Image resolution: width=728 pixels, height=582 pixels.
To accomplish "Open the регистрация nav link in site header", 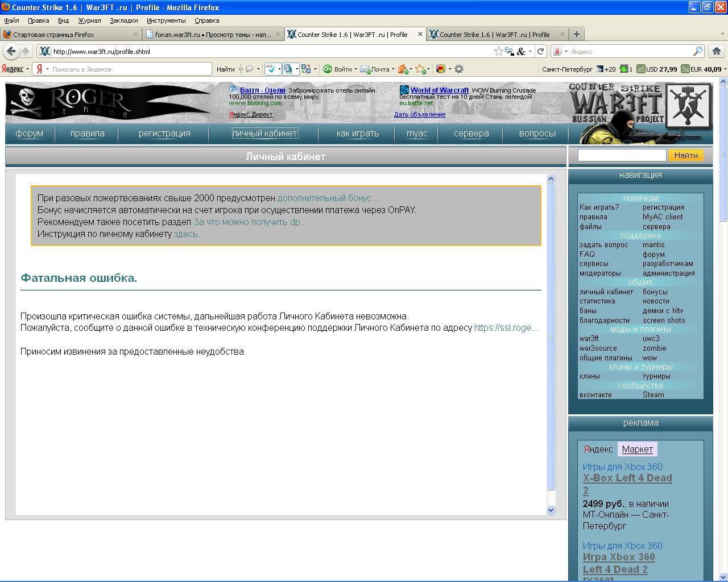I will coord(164,134).
